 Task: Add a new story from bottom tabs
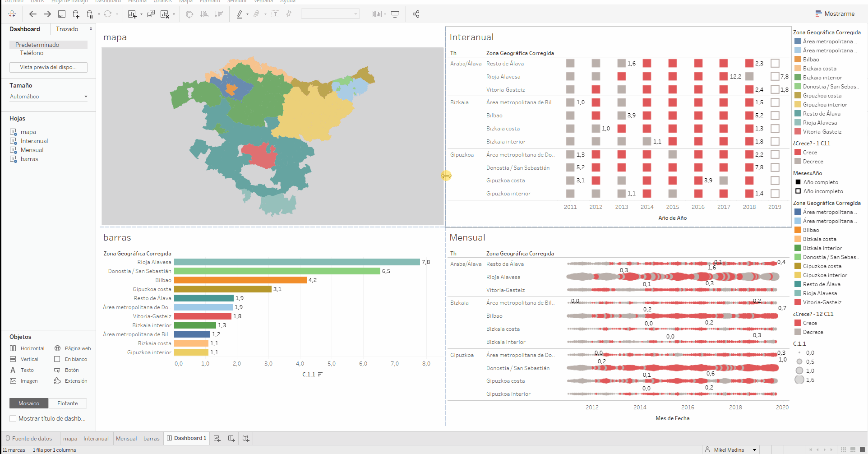click(246, 438)
